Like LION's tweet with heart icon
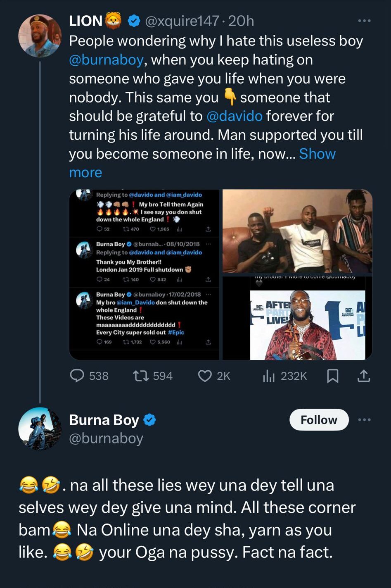Viewport: 391px width, 588px height. pyautogui.click(x=205, y=376)
